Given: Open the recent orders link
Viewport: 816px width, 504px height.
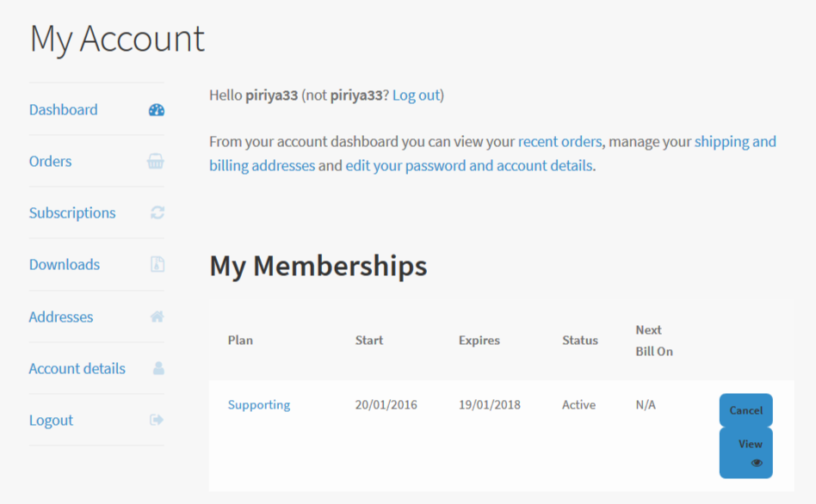Looking at the screenshot, I should pyautogui.click(x=559, y=142).
